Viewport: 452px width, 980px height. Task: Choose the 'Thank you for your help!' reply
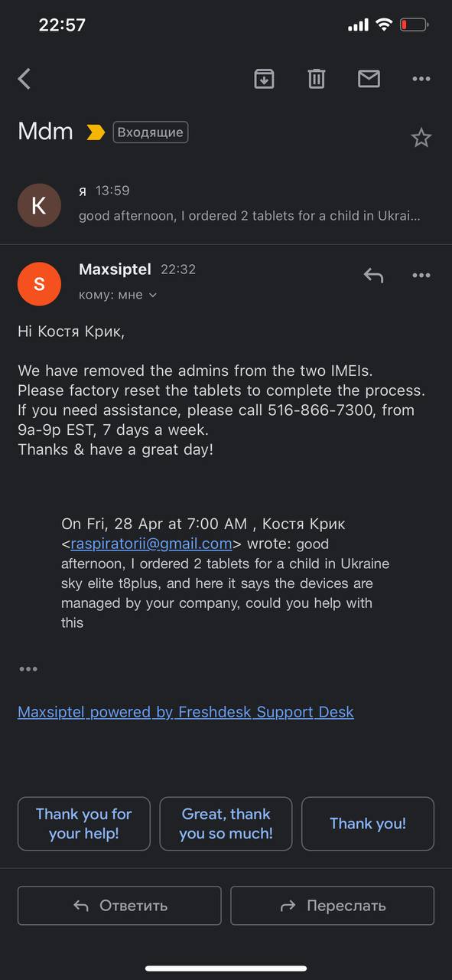pos(84,824)
